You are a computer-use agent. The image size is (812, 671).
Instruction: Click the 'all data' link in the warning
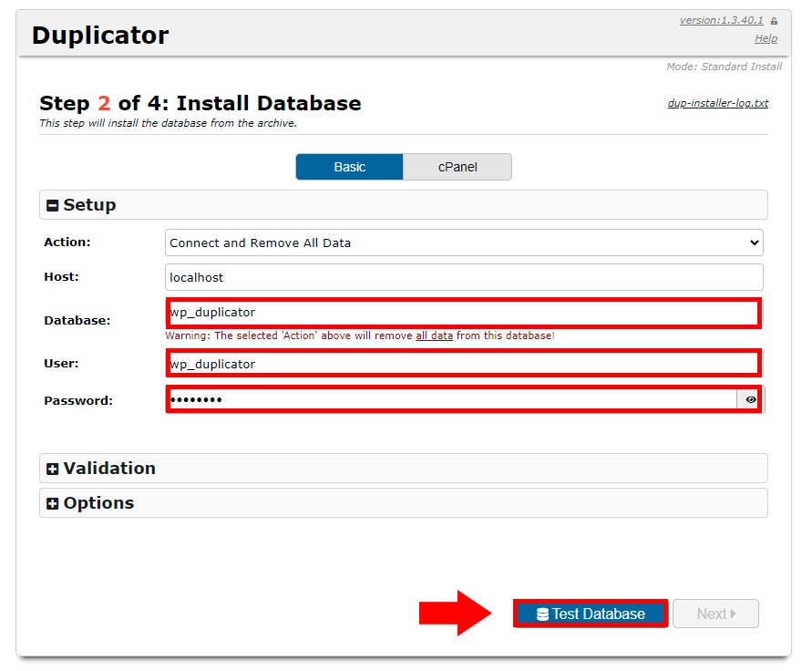click(434, 335)
